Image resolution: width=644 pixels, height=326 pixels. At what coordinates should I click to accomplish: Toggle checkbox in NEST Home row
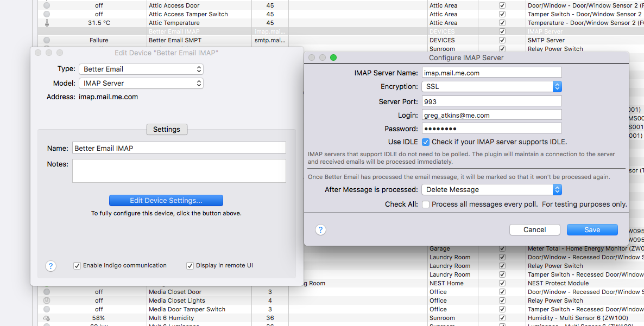502,283
